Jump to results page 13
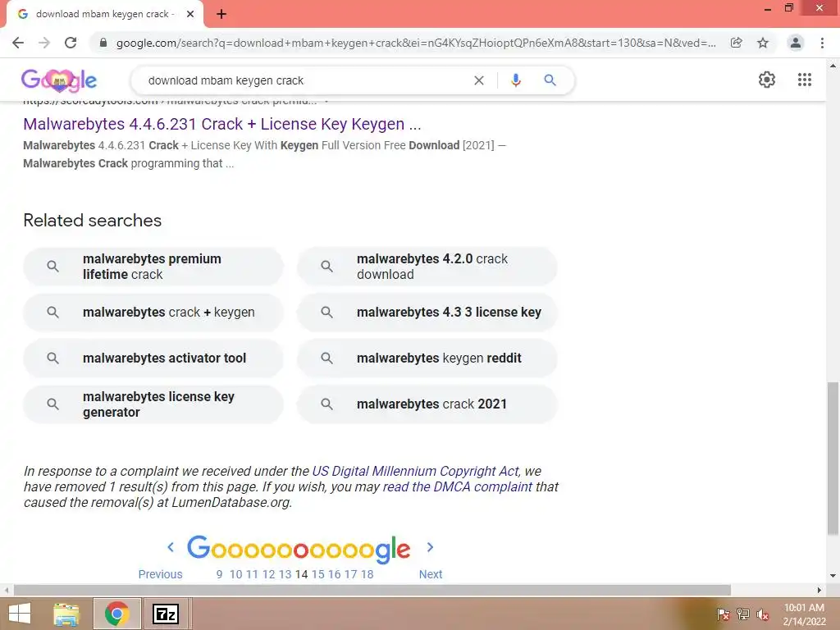Viewport: 840px width, 630px height. coord(285,574)
